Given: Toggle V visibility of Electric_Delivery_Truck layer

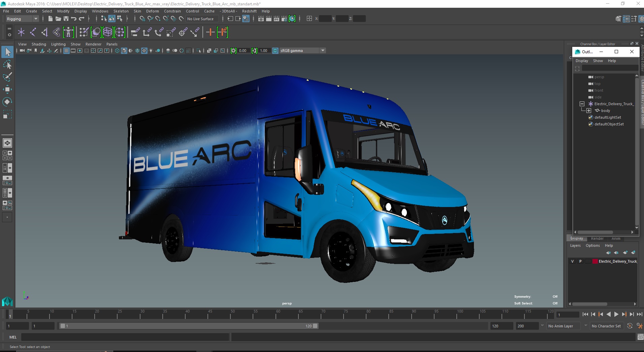Looking at the screenshot, I should [572, 261].
